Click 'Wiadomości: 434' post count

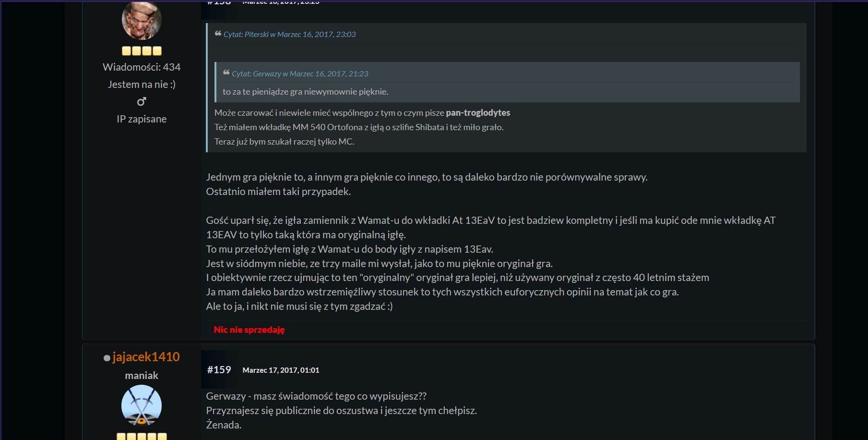[142, 67]
